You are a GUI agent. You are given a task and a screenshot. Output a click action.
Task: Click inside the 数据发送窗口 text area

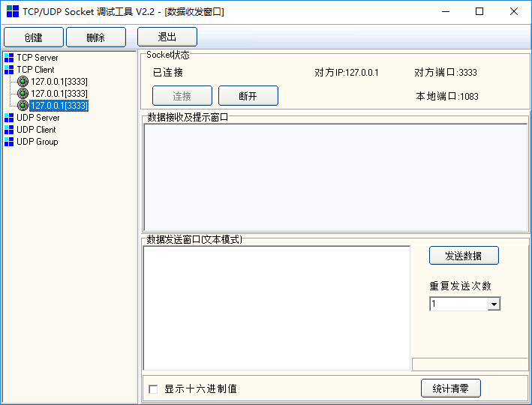point(277,308)
